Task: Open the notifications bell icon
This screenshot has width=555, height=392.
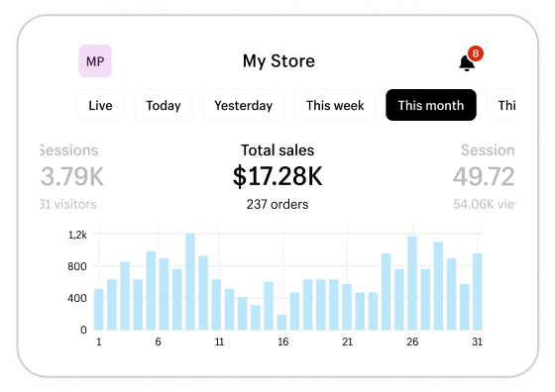Action: click(x=467, y=63)
